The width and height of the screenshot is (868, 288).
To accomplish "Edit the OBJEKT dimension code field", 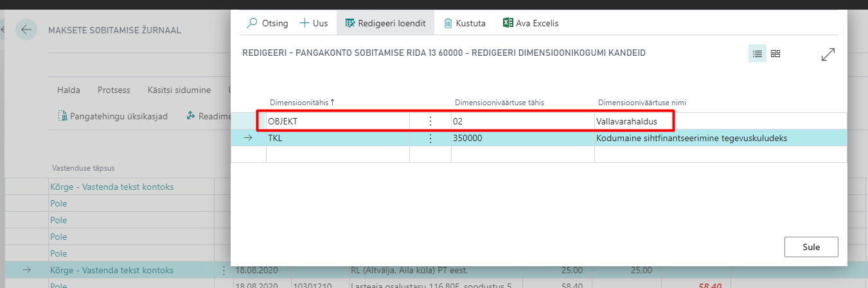I will (337, 121).
